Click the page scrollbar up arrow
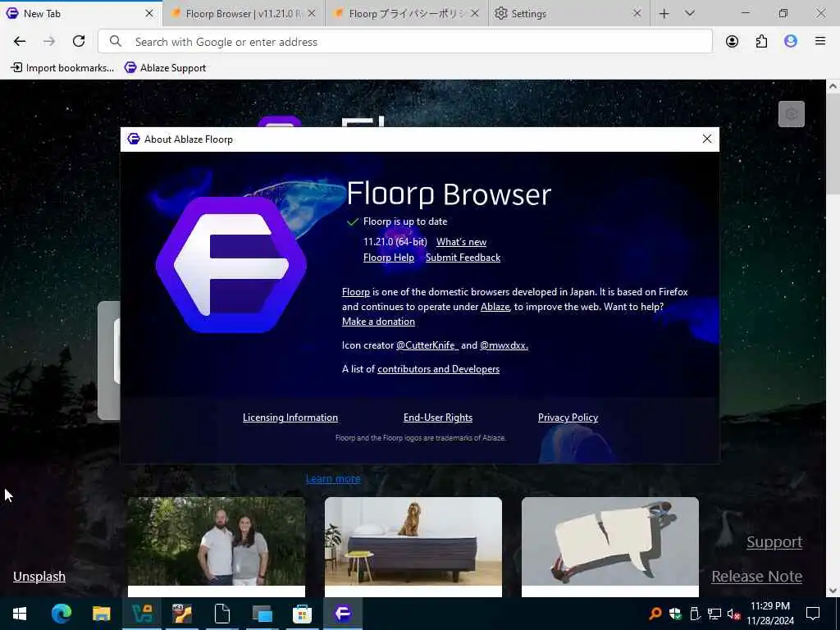Viewport: 840px width, 630px height. tap(833, 85)
